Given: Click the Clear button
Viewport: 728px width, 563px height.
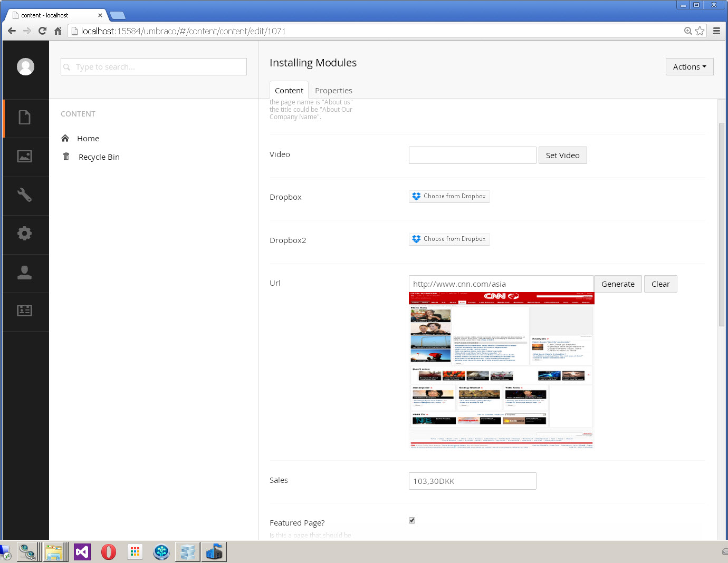Looking at the screenshot, I should click(x=660, y=284).
